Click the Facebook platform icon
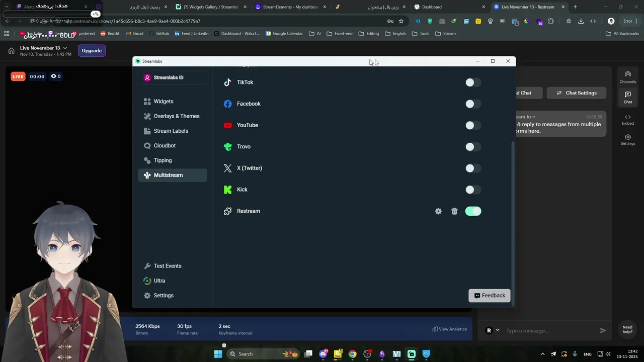Screen dimensions: 644x362 tap(227, 104)
